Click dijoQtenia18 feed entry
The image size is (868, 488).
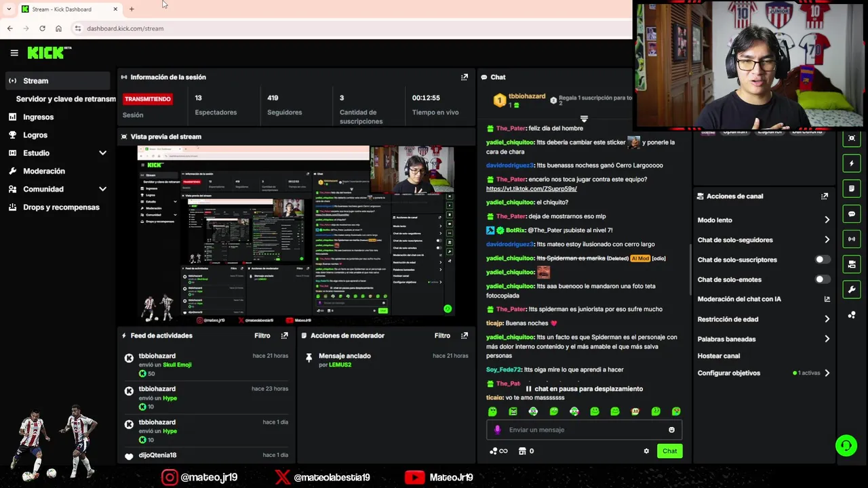207,455
